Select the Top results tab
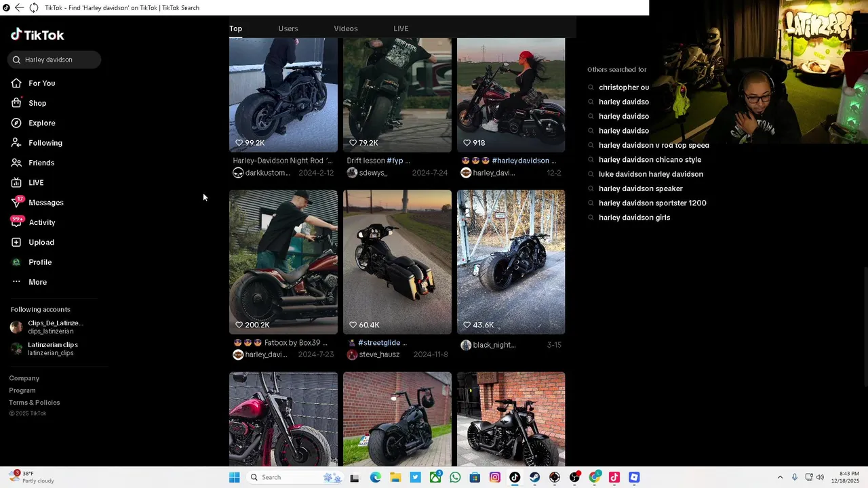 click(x=235, y=28)
